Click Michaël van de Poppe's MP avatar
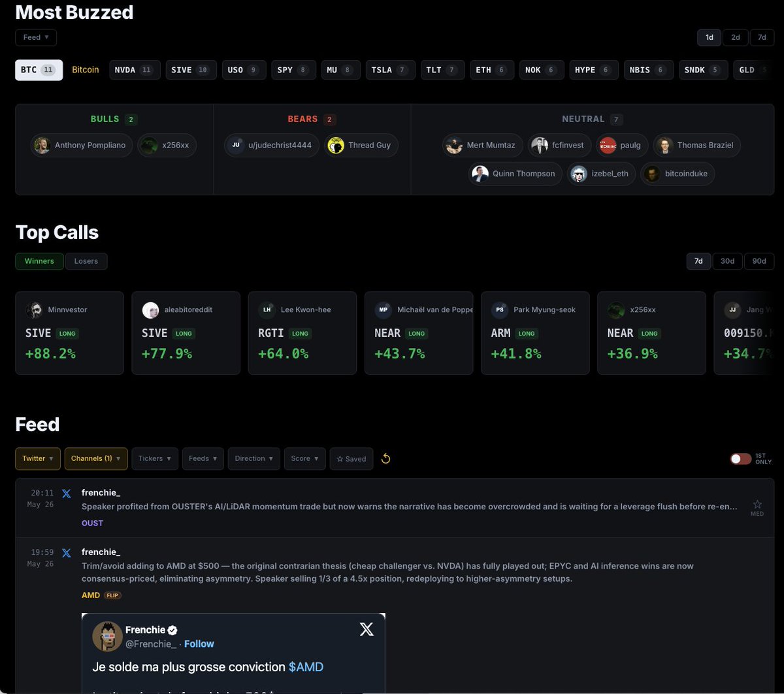Viewport: 784px width, 694px height. click(x=383, y=310)
